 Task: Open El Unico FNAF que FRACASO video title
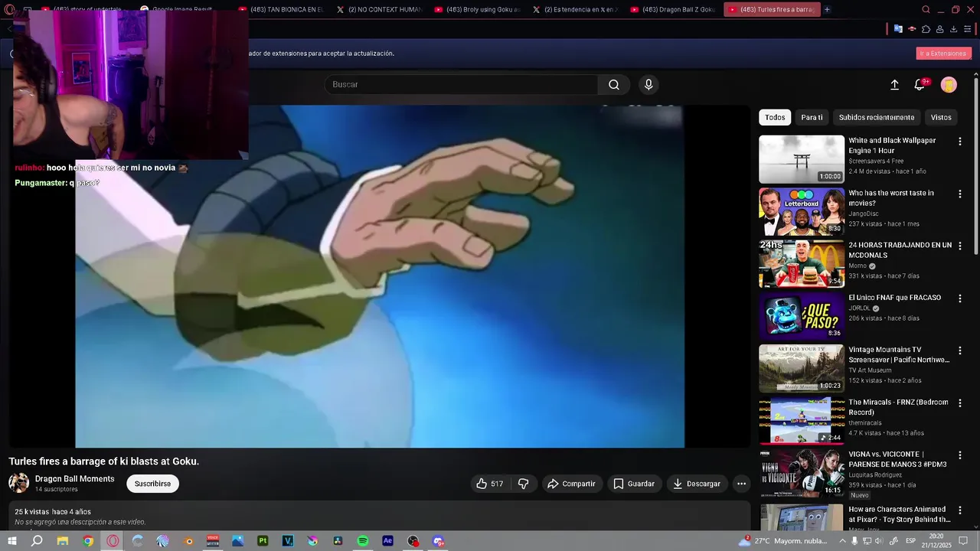[x=894, y=298]
